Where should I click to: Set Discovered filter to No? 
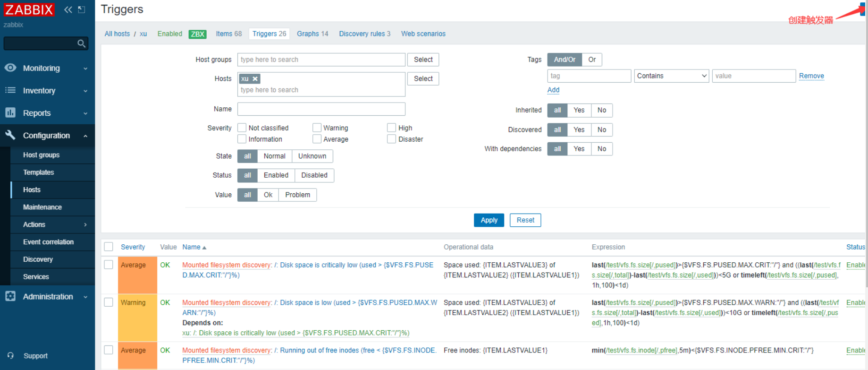602,129
